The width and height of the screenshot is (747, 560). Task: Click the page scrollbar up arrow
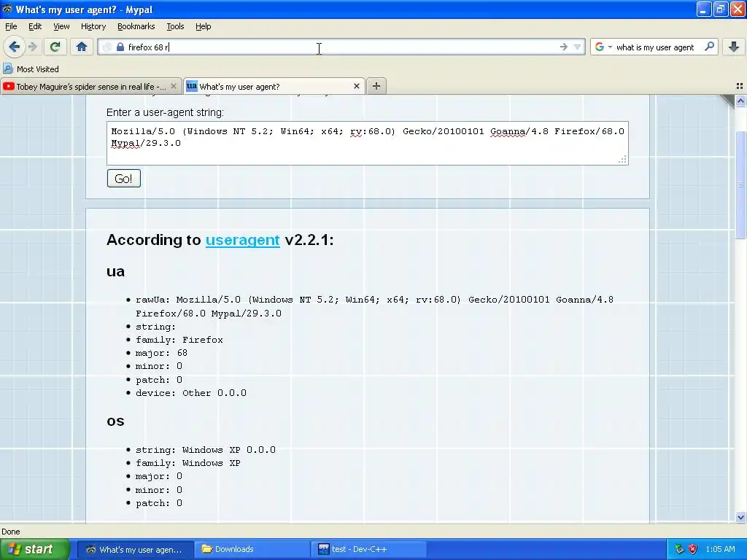740,101
